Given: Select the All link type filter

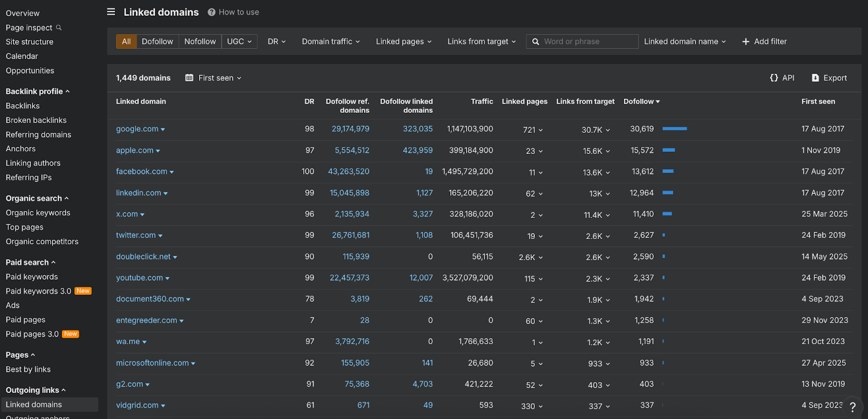Looking at the screenshot, I should click(x=126, y=42).
